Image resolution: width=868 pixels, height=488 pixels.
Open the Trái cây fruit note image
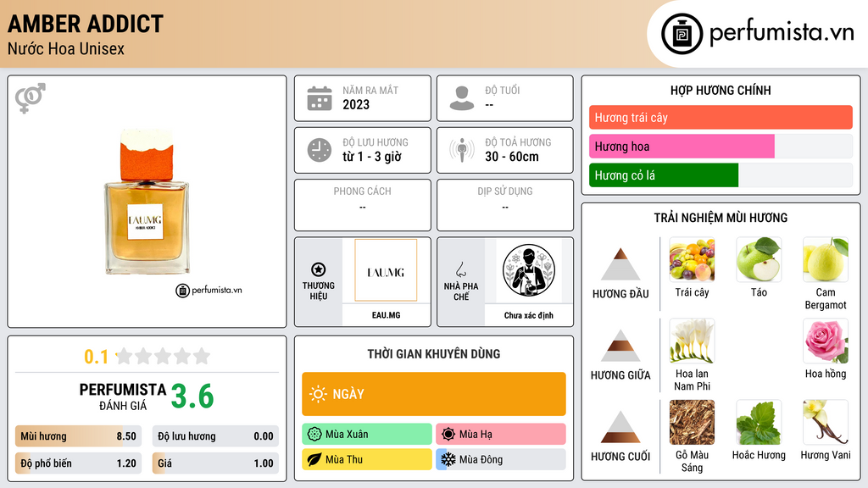[692, 259]
